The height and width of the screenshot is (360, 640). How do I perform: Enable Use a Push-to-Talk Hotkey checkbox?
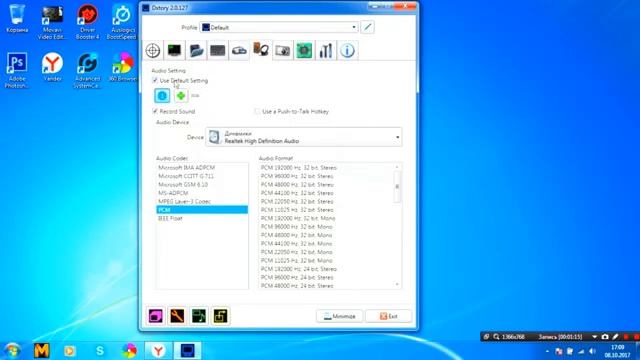(x=257, y=111)
